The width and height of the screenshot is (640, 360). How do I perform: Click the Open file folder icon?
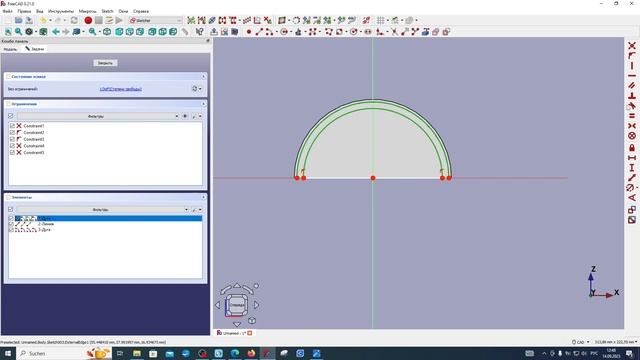point(19,20)
